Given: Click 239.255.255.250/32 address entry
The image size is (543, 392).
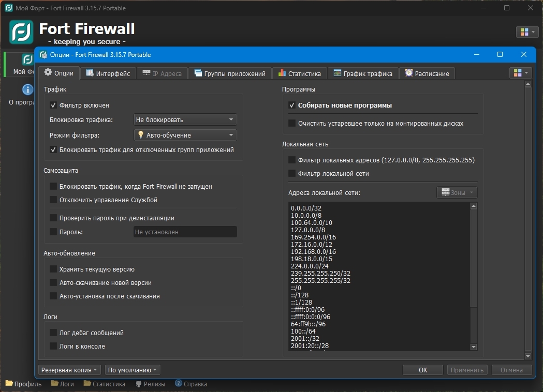Looking at the screenshot, I should (x=320, y=274).
